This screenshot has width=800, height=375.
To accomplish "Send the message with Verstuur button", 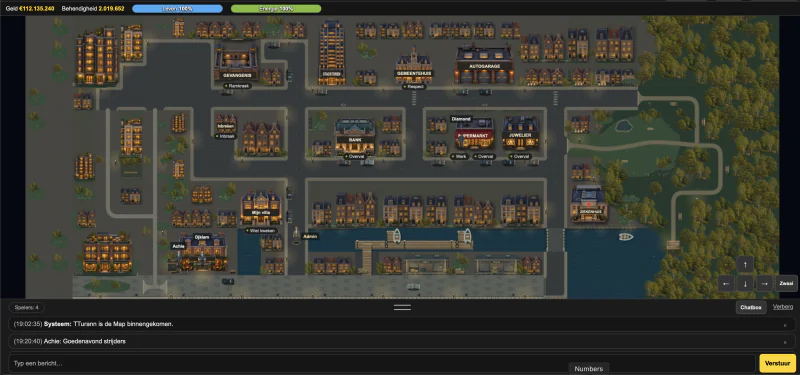I will pyautogui.click(x=778, y=363).
